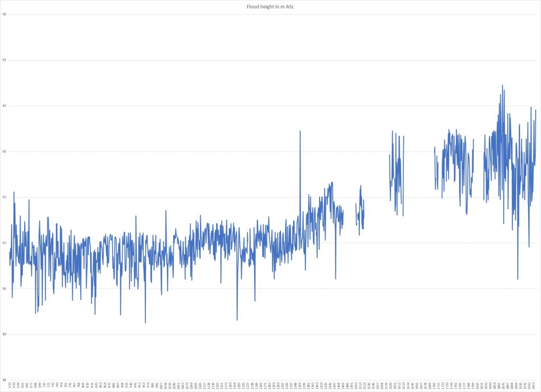Click the last x-axis year label 1953
Screen dimensions: 541x392
[534, 385]
